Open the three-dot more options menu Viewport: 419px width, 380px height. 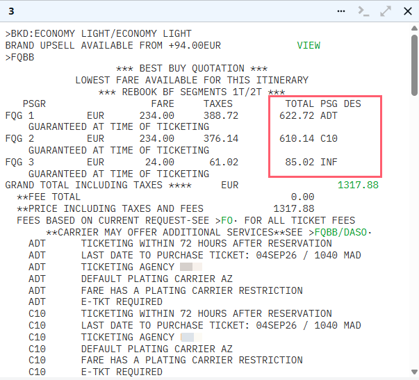click(x=341, y=11)
